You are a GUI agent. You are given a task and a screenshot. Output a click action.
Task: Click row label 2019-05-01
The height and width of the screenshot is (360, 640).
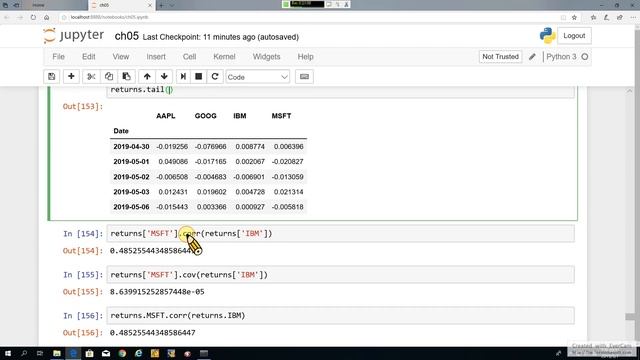pyautogui.click(x=131, y=162)
